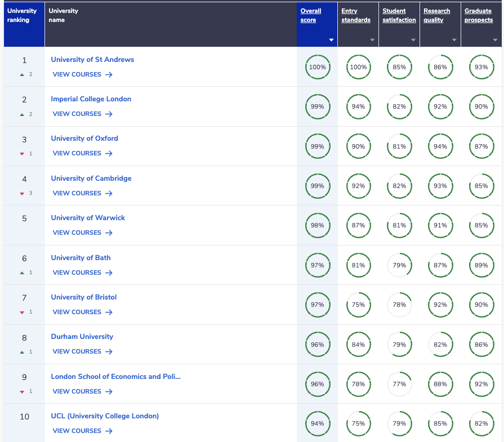Sort by Research quality column header
Viewport: 504px width, 442px height.
436,15
